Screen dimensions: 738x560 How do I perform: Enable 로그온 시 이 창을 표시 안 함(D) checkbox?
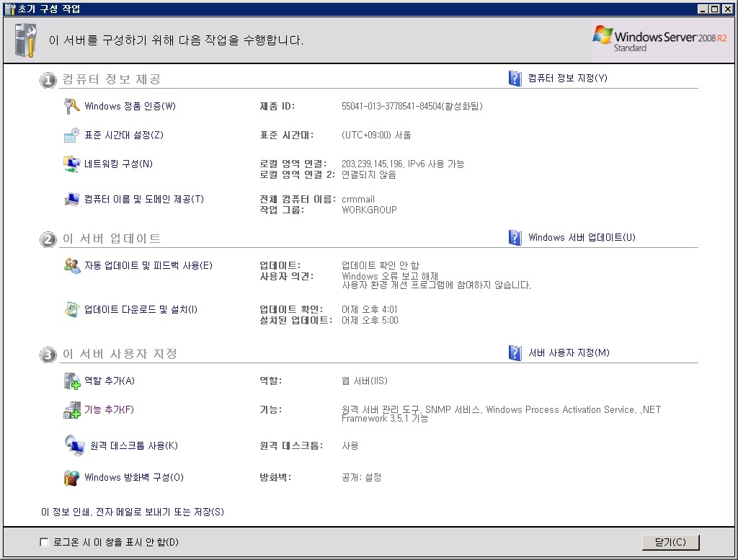(x=44, y=542)
